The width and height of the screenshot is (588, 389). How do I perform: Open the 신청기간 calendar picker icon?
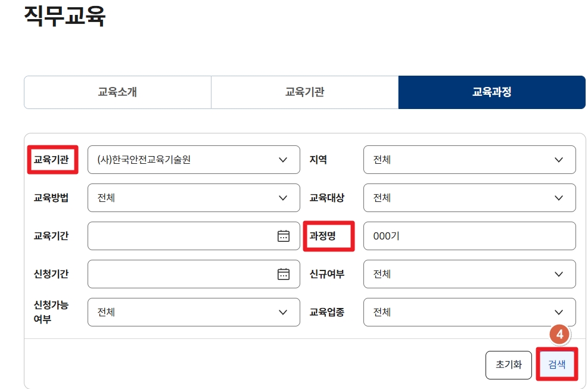(284, 274)
